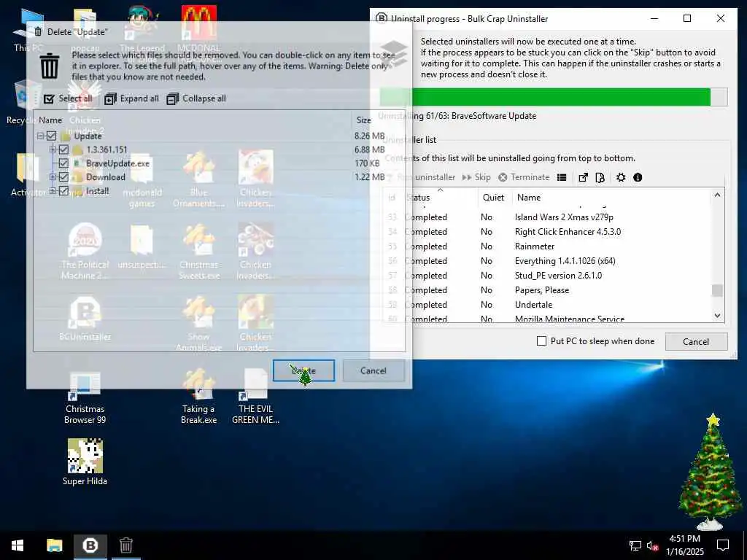Select the Undertale row in the uninstaller list
Viewport: 747px width, 560px height.
click(x=547, y=305)
